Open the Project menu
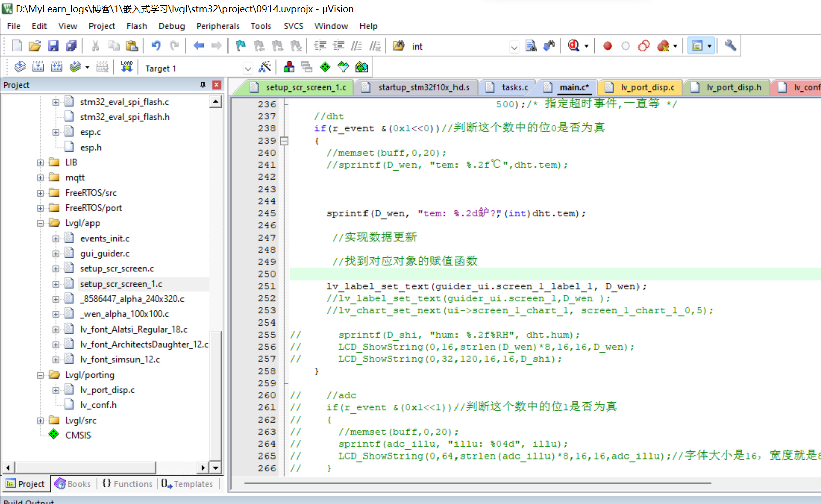The image size is (821, 504). (102, 26)
